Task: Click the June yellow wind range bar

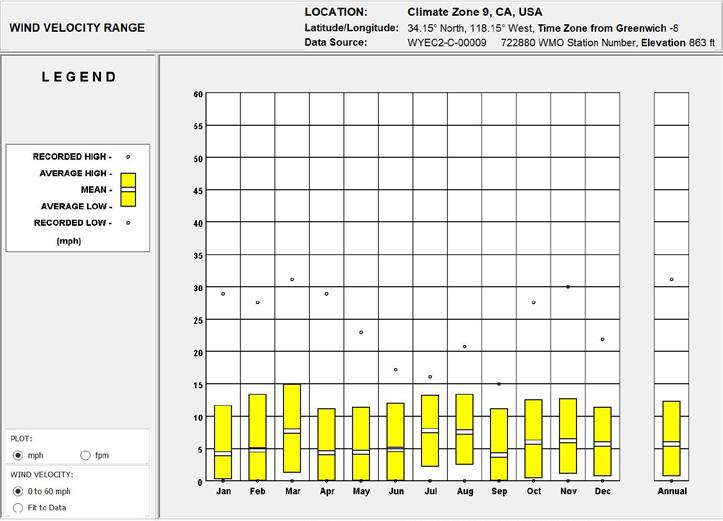Action: (x=396, y=442)
